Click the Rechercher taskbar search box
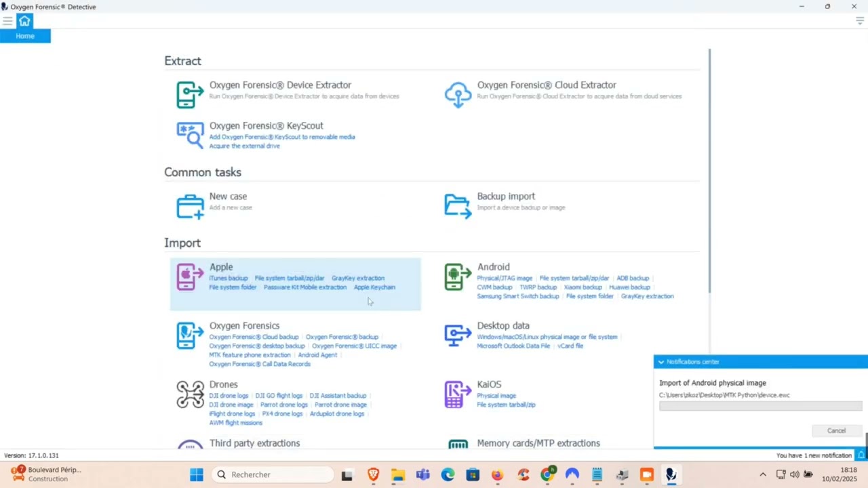The width and height of the screenshot is (868, 488). 273,474
